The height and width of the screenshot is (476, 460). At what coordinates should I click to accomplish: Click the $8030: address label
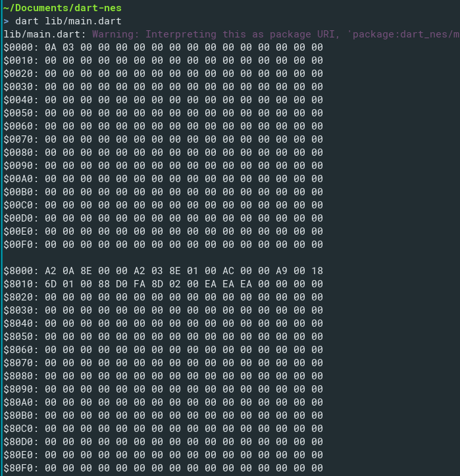(21, 310)
